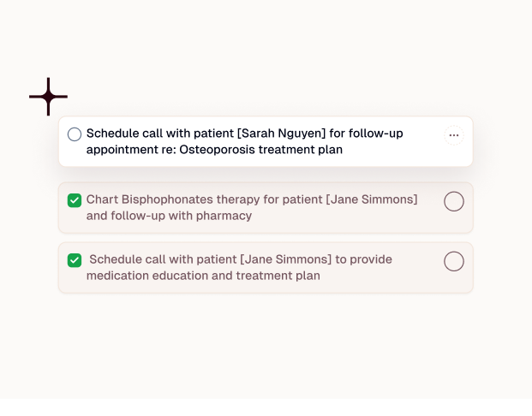
Task: Select [Jane Simmons] in the medication education task
Action: pyautogui.click(x=285, y=259)
